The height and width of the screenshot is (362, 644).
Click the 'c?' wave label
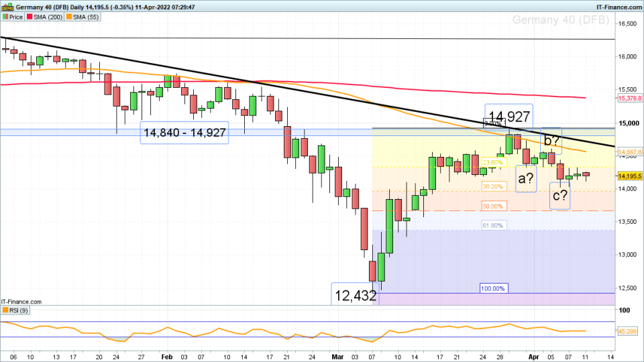coord(559,196)
